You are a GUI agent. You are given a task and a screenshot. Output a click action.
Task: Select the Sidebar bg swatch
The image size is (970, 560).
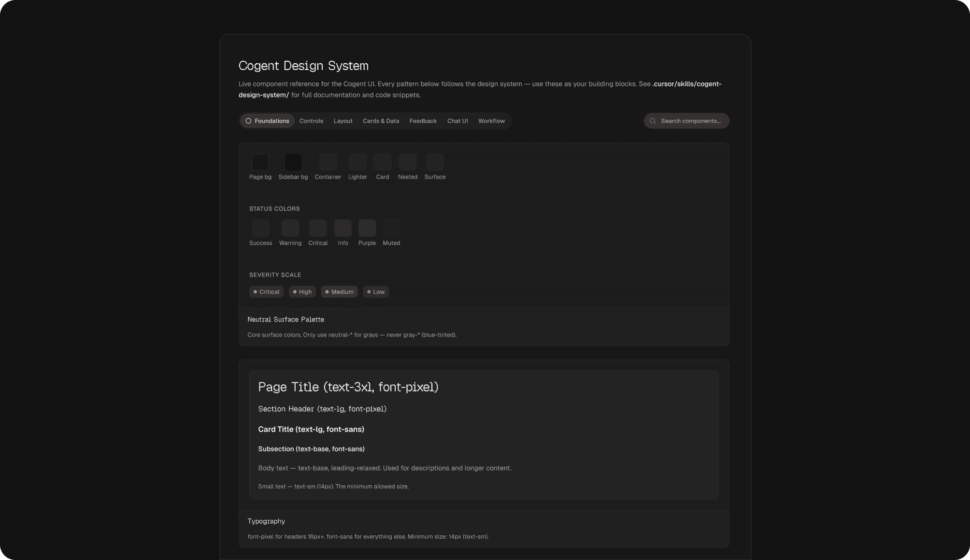pyautogui.click(x=293, y=162)
